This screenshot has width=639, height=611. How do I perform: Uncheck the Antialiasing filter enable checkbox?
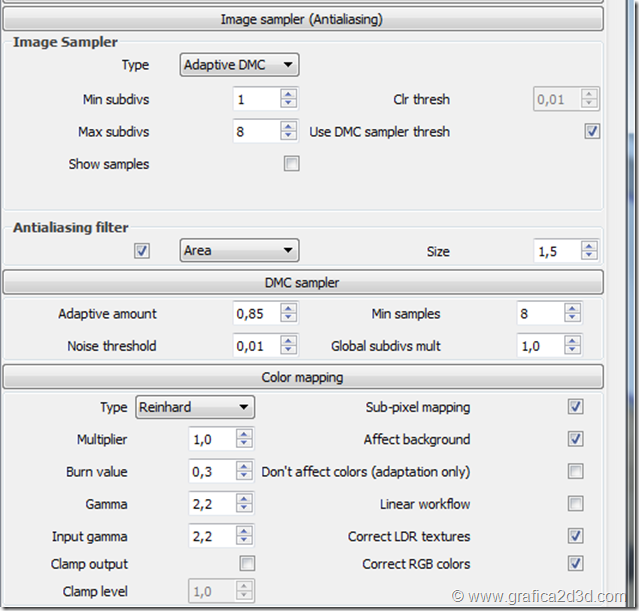click(142, 251)
